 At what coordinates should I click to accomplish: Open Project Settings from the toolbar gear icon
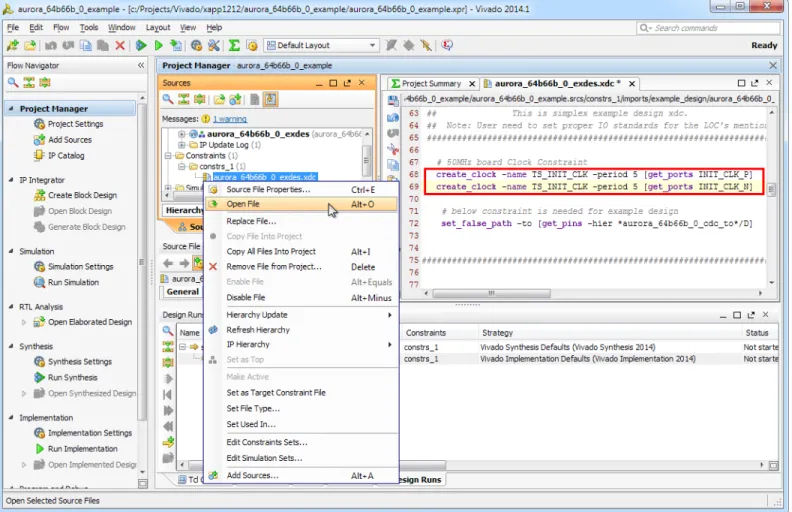click(x=196, y=45)
